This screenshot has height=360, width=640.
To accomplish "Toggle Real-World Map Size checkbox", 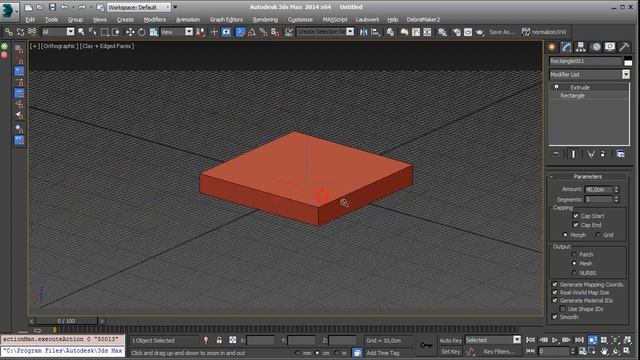I will coord(555,292).
